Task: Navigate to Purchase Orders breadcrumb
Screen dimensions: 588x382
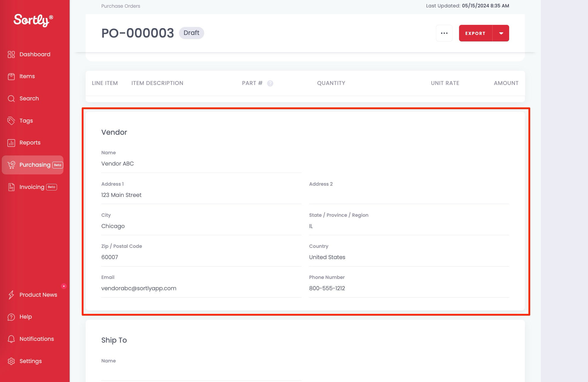Action: (120, 6)
